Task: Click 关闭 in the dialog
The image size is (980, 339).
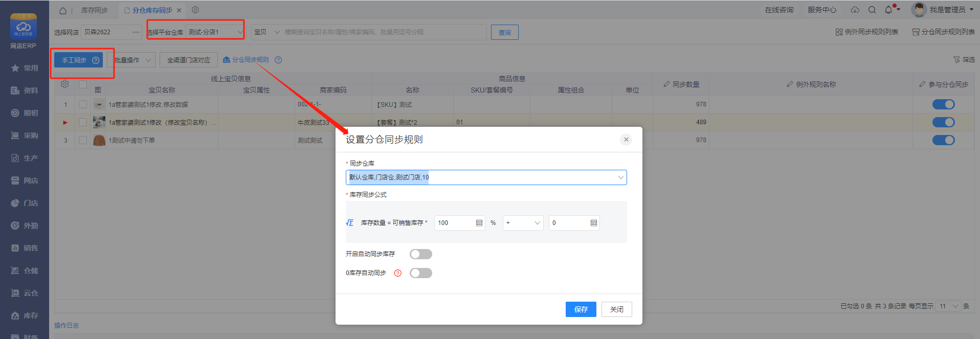Action: (617, 309)
